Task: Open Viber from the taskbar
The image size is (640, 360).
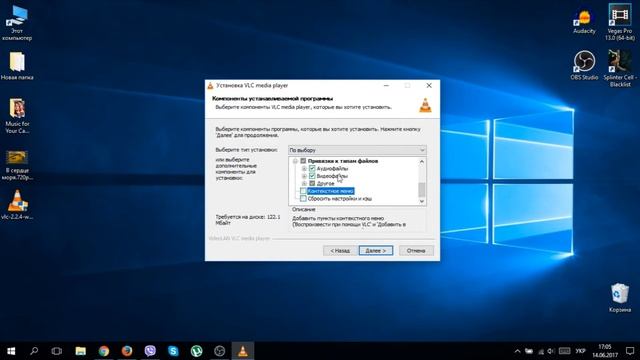Action: click(x=150, y=351)
